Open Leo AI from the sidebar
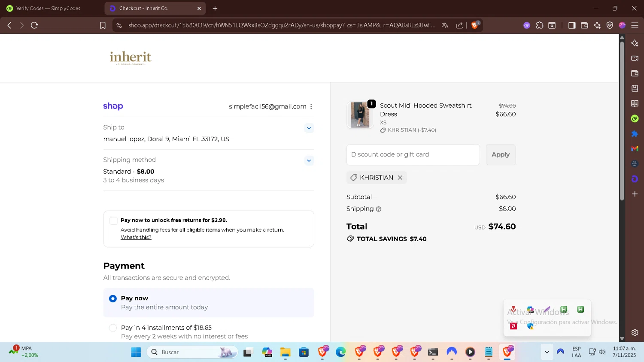 [635, 43]
